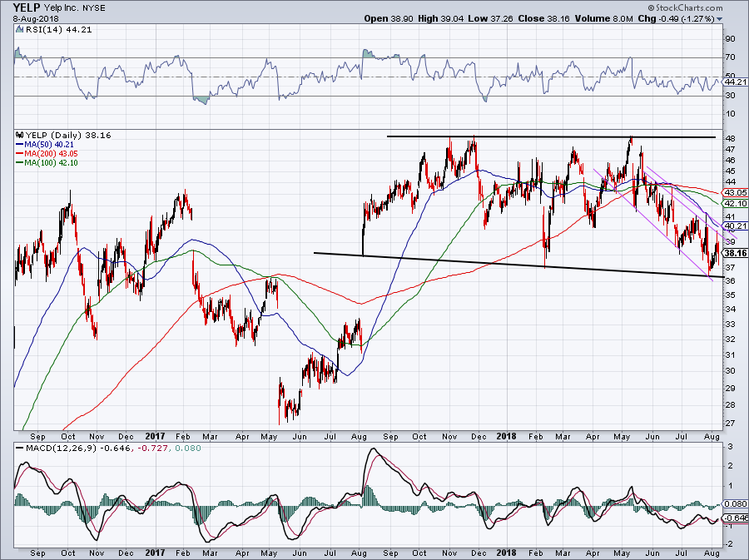The height and width of the screenshot is (560, 749).
Task: Click the 2018 year label under MACD panel
Action: coord(506,553)
